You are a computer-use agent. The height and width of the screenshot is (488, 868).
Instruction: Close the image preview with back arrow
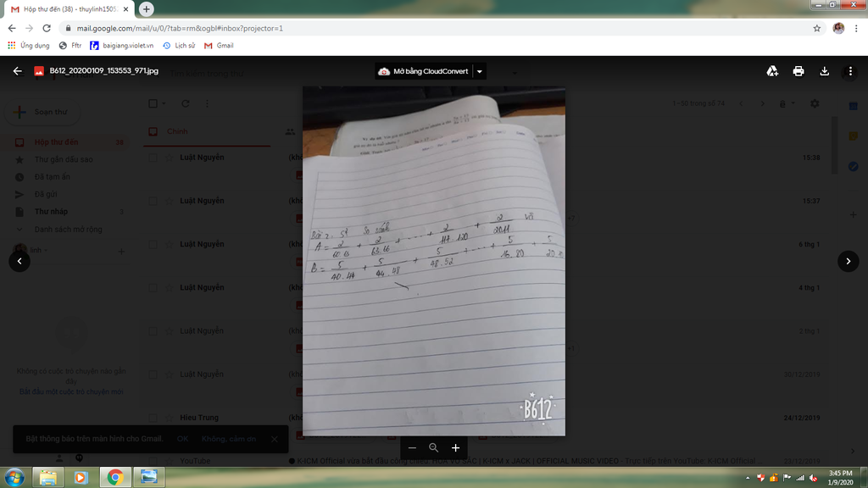click(x=18, y=71)
